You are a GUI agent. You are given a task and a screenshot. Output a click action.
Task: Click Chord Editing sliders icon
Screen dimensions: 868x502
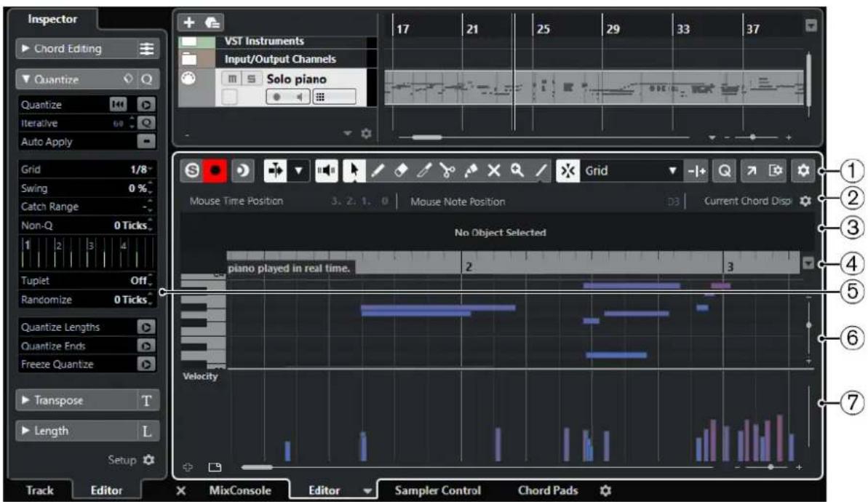147,49
